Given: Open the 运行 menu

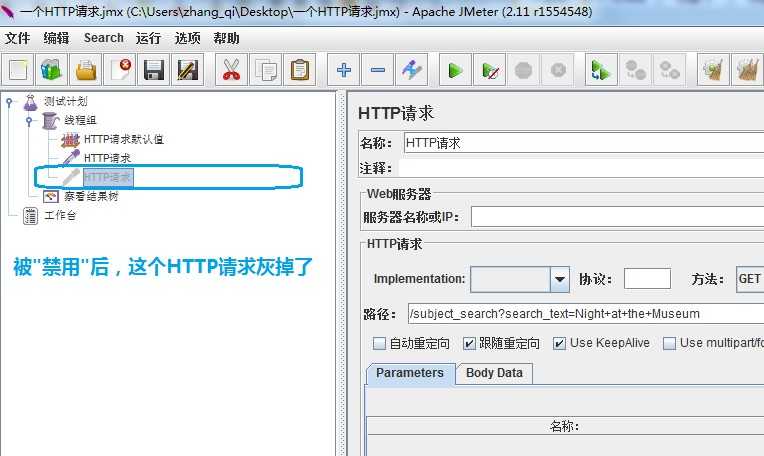Looking at the screenshot, I should (x=148, y=38).
